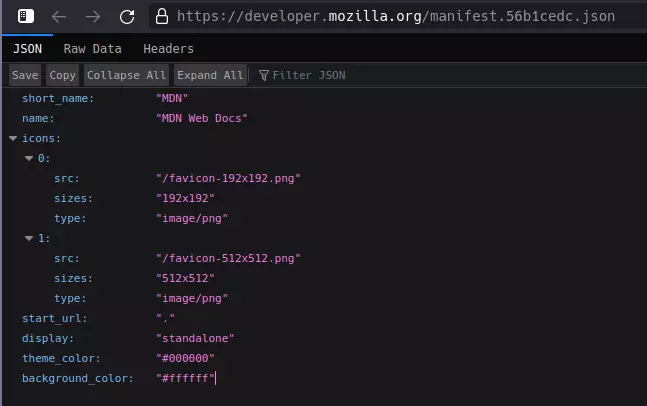The height and width of the screenshot is (406, 647).
Task: Select the theme_color key
Action: [x=61, y=358]
